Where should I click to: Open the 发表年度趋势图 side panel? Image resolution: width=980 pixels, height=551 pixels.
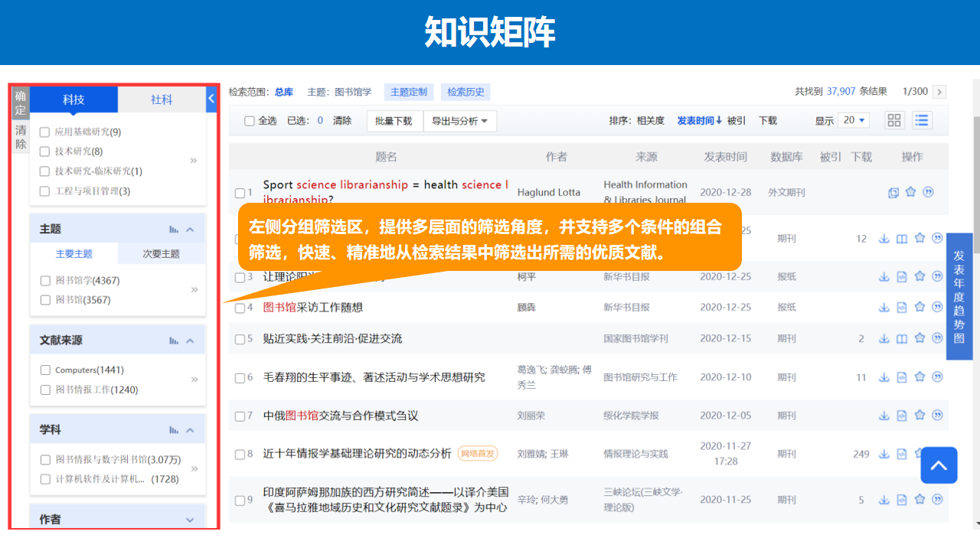coord(959,296)
